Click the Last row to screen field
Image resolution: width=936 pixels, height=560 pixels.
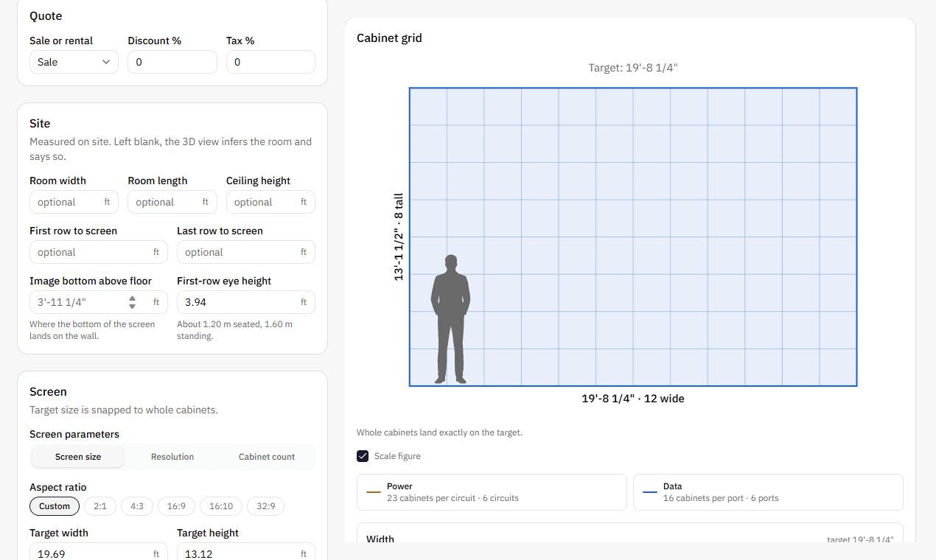[246, 252]
